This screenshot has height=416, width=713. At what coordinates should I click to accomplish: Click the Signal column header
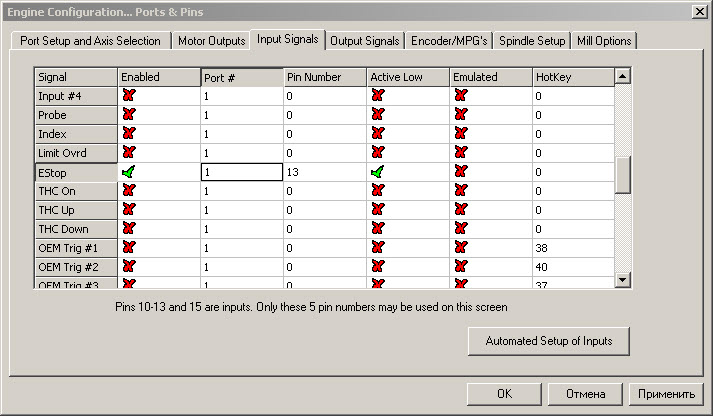tap(76, 77)
